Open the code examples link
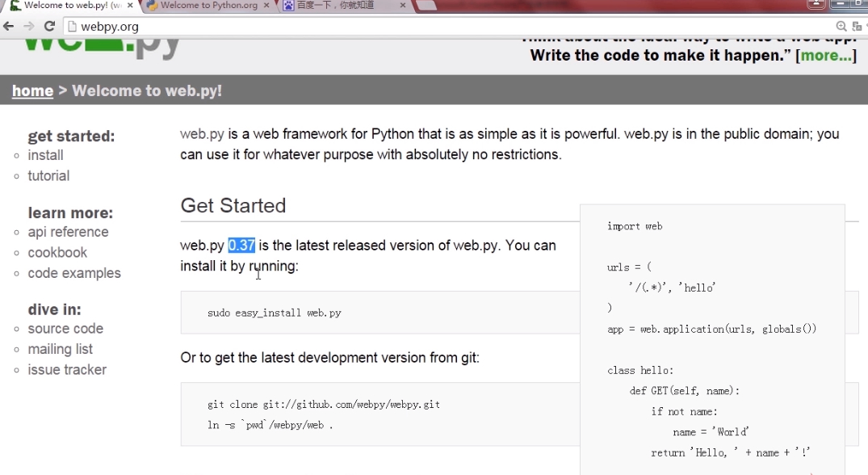This screenshot has height=475, width=868. pos(74,273)
